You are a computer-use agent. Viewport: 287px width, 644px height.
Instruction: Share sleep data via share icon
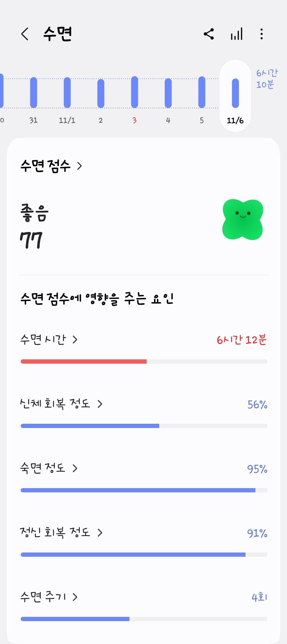209,34
